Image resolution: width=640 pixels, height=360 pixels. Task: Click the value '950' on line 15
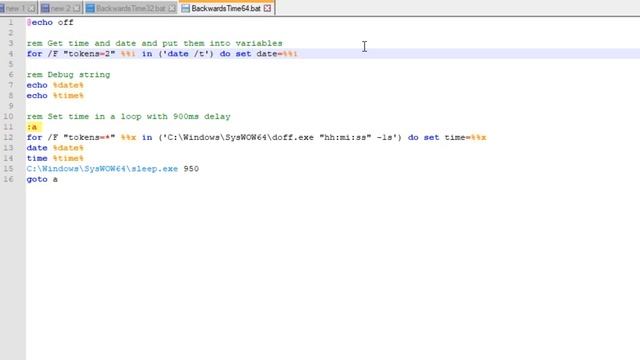tap(191, 169)
